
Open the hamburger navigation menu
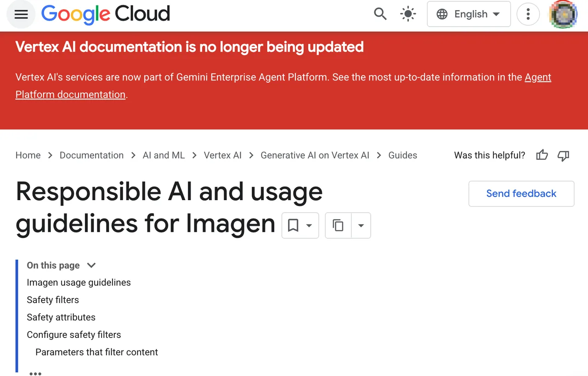pos(21,14)
